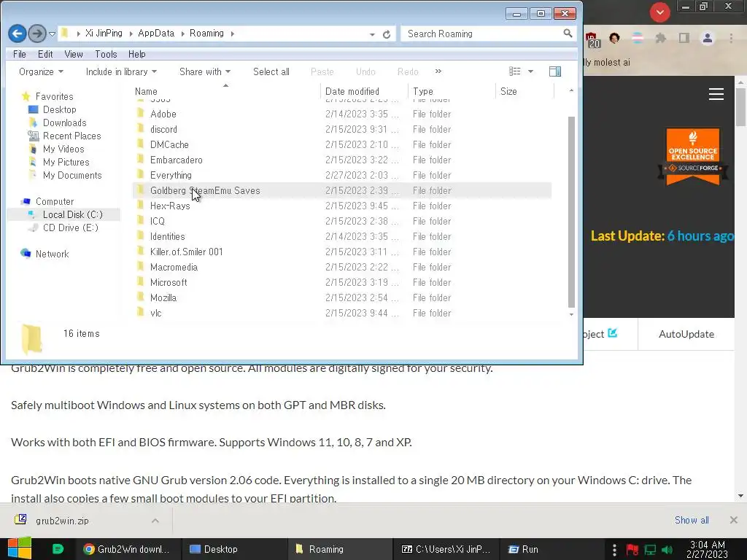Refresh the Roaming folder view
This screenshot has width=747, height=560.
(x=387, y=34)
